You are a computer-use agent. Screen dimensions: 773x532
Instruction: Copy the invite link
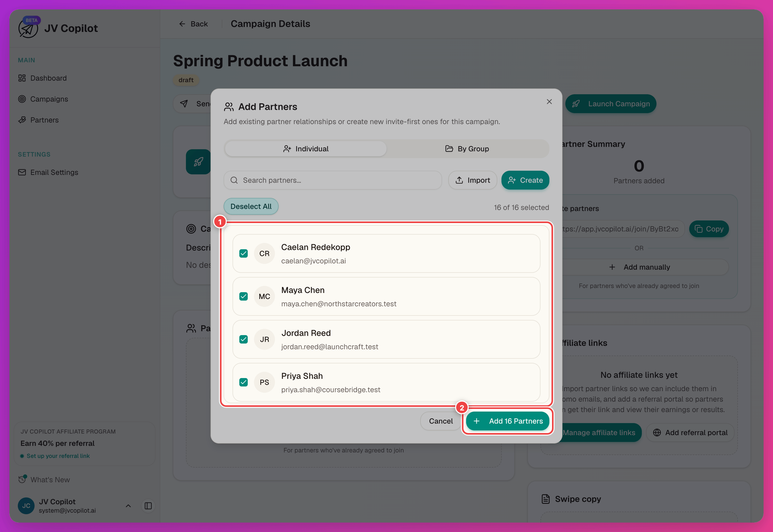709,229
